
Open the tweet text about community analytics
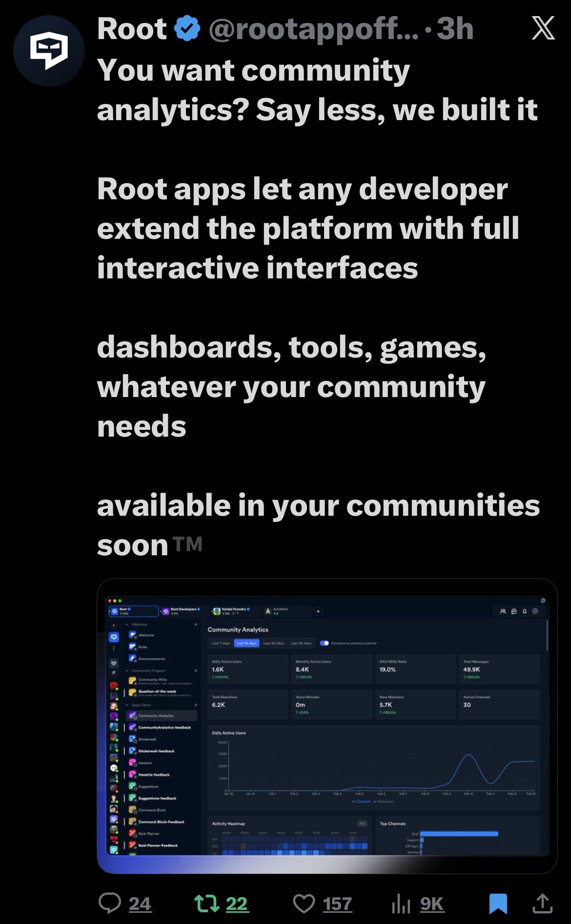click(318, 307)
